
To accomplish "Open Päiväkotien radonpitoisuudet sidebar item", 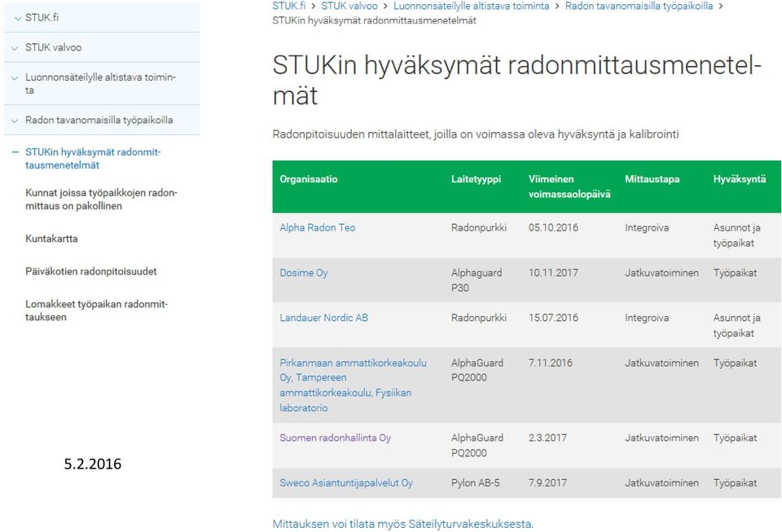I will click(x=90, y=272).
